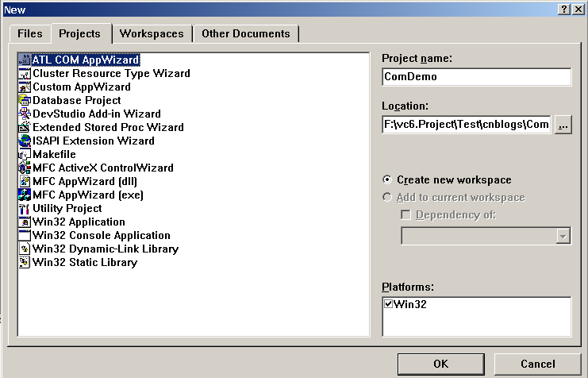The image size is (588, 378).
Task: Select the "Makefile" text entry
Action: pyautogui.click(x=55, y=154)
